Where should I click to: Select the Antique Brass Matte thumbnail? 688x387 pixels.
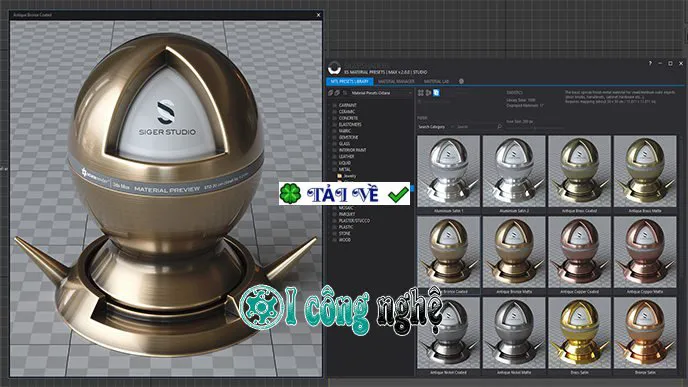pos(645,171)
